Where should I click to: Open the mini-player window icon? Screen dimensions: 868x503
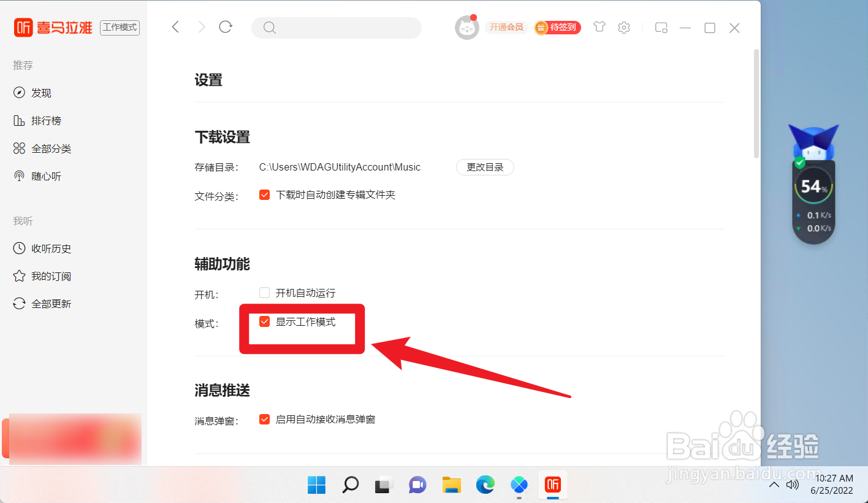click(661, 28)
